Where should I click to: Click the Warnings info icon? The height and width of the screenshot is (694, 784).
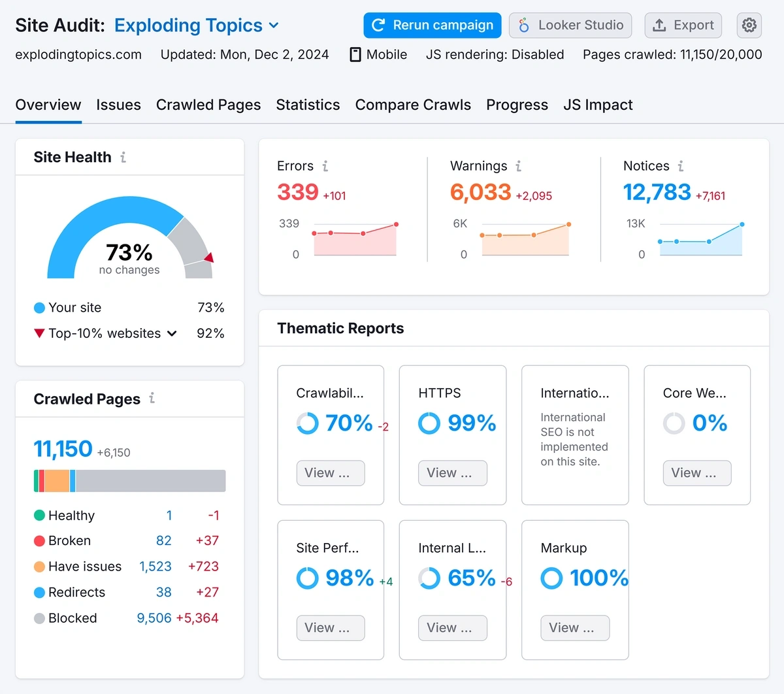coord(518,166)
